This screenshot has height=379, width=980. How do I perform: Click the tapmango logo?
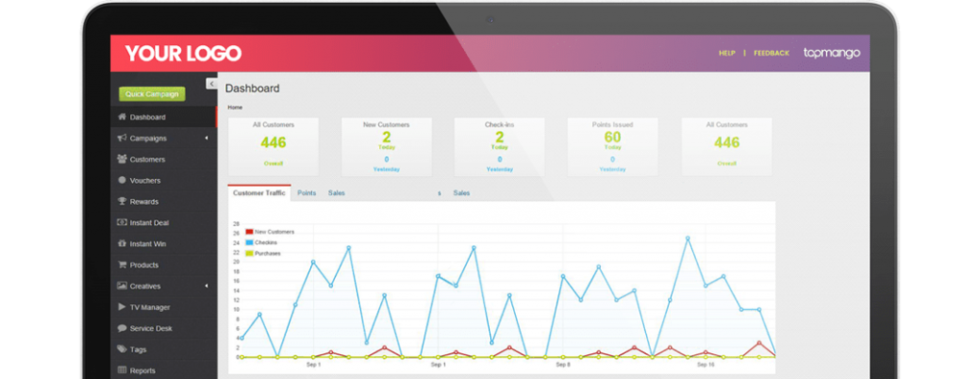tap(832, 54)
